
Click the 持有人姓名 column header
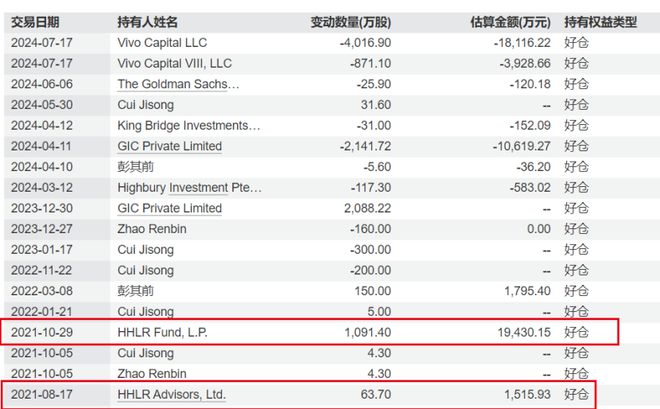coord(147,22)
